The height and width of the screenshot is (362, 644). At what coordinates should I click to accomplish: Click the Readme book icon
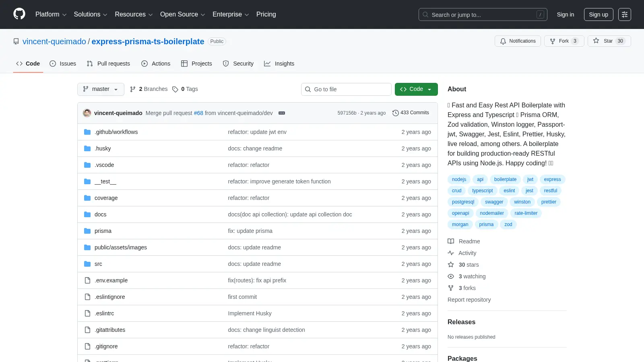point(451,241)
